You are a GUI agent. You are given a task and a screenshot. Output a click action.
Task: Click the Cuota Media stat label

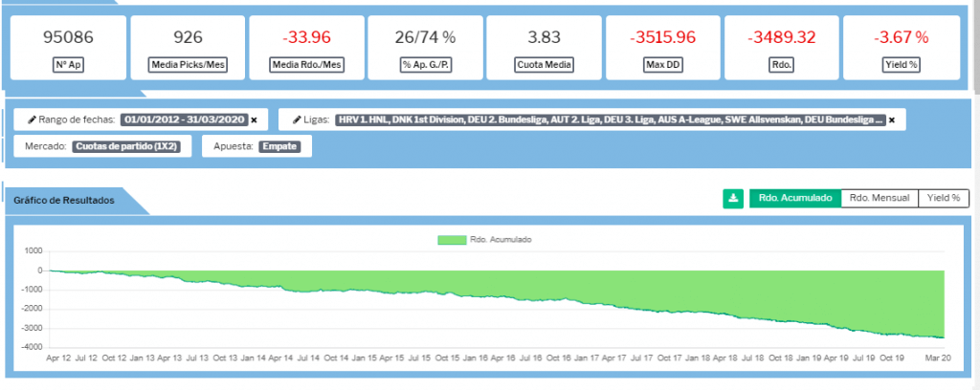click(545, 66)
